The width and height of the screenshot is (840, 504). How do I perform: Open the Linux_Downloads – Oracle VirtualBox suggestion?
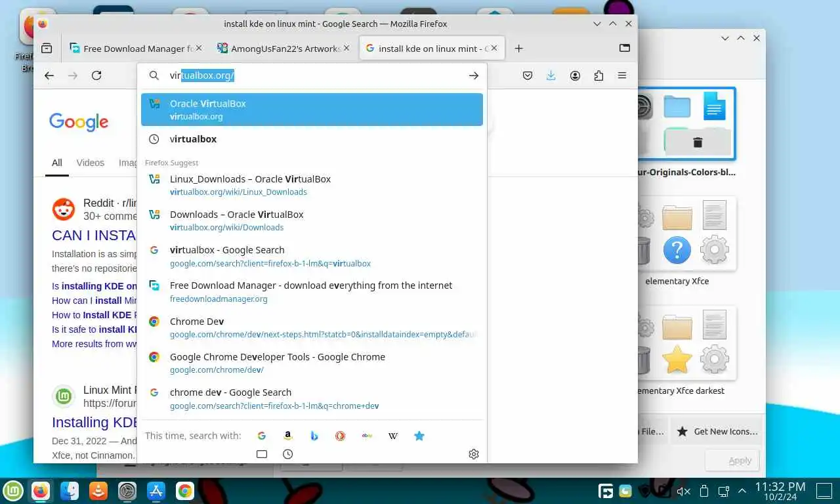click(312, 185)
